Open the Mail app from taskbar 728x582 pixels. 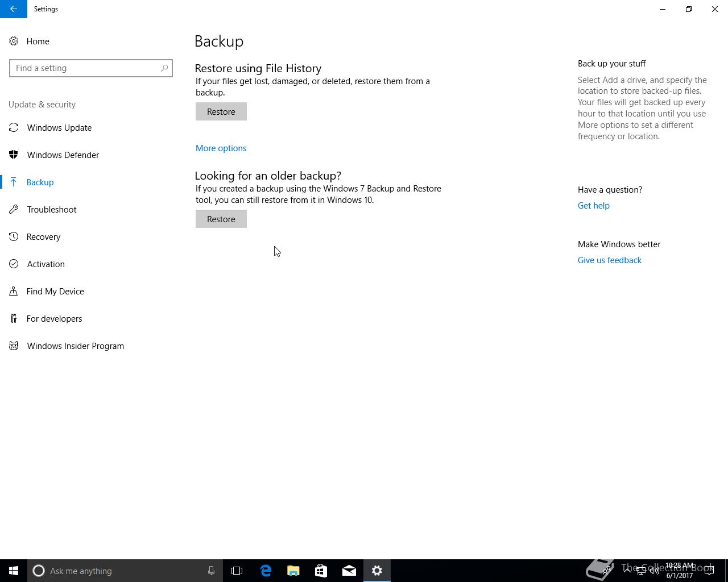click(x=349, y=571)
